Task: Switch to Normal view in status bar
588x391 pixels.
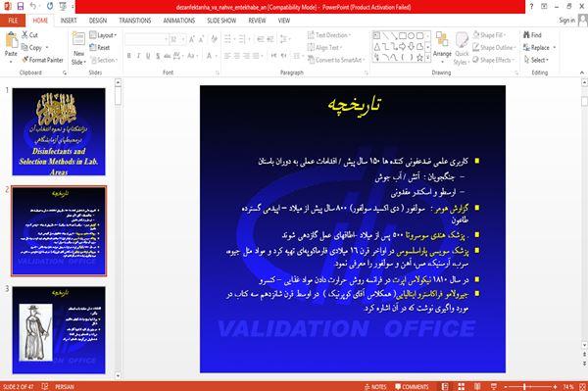Action: tap(444, 386)
